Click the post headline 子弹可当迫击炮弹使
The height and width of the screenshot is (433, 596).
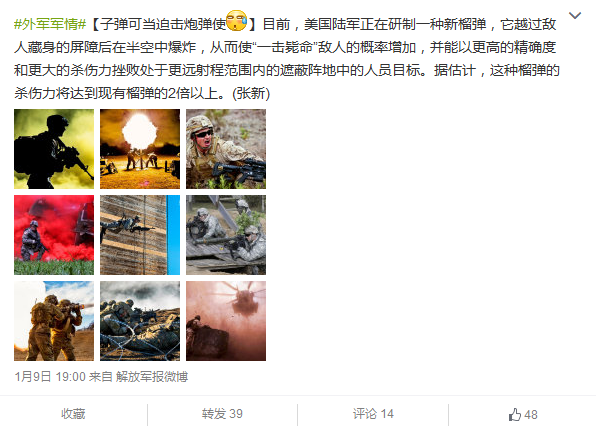(x=163, y=24)
